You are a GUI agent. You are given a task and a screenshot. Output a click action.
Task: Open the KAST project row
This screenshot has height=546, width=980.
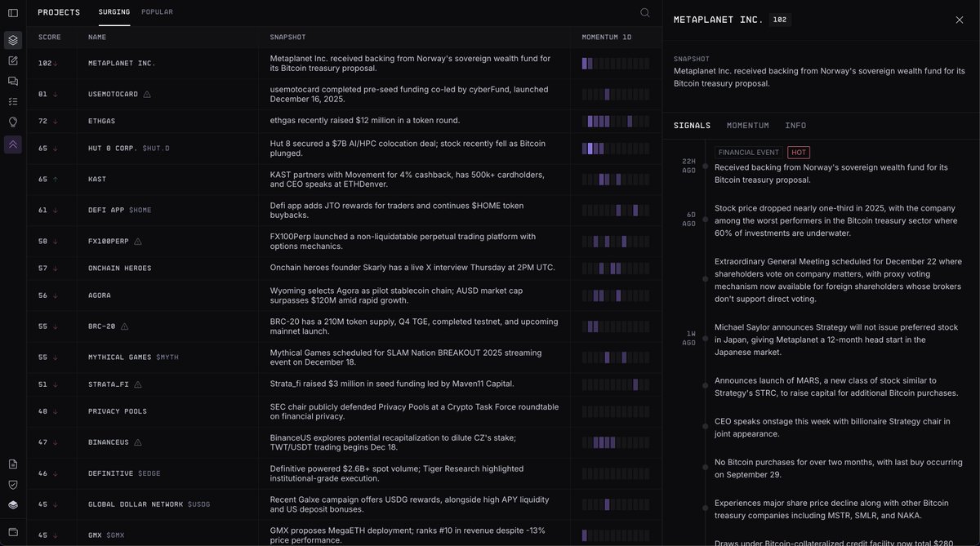click(x=344, y=179)
